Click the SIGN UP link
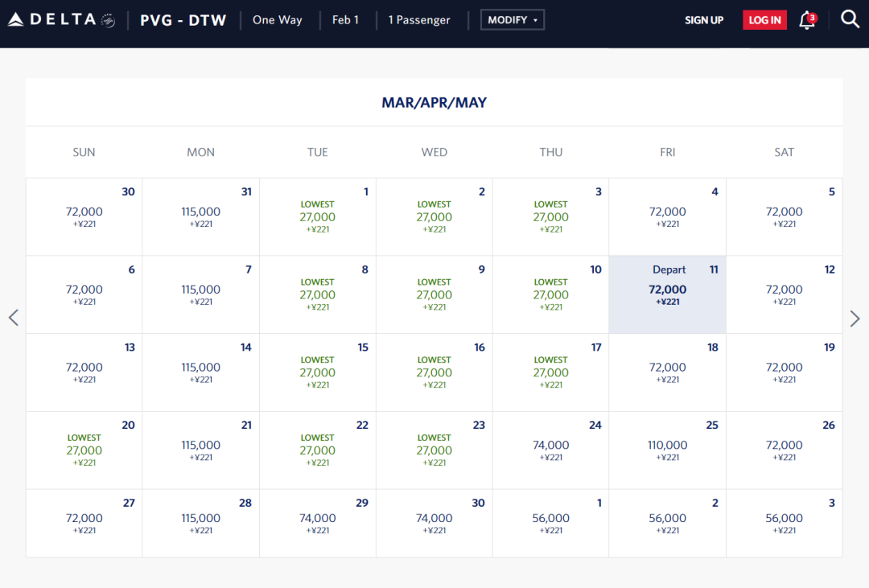Image resolution: width=869 pixels, height=588 pixels. [703, 20]
